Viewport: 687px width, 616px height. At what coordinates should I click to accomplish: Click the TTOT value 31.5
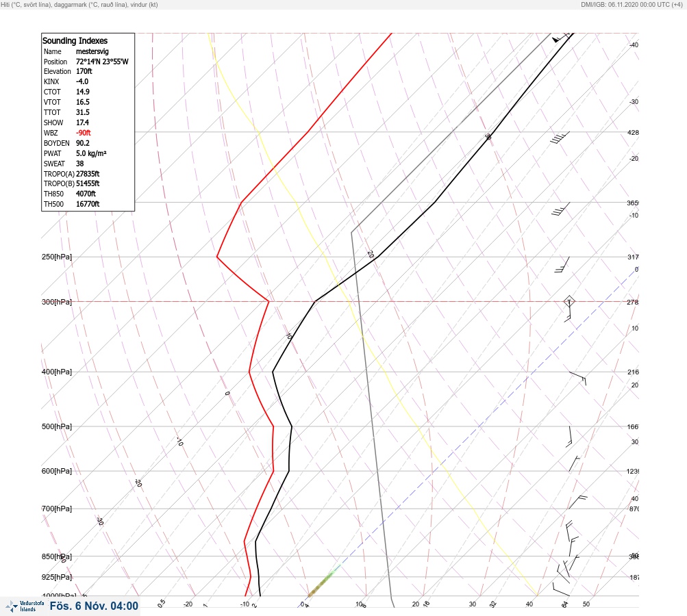[82, 112]
